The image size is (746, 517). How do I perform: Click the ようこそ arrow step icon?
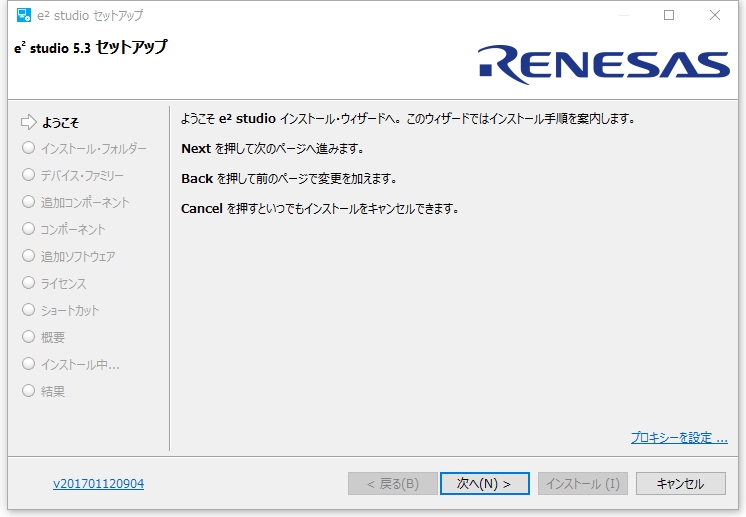[29, 122]
